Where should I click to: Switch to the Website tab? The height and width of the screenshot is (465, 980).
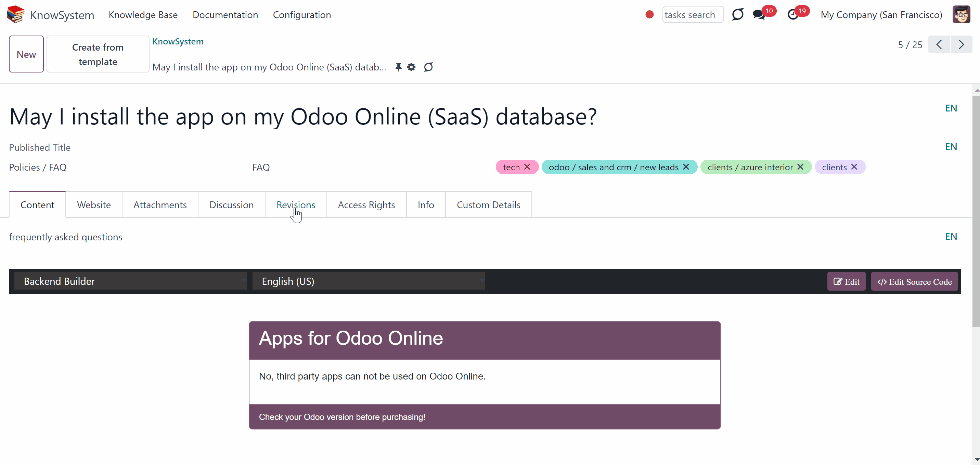[x=94, y=204]
